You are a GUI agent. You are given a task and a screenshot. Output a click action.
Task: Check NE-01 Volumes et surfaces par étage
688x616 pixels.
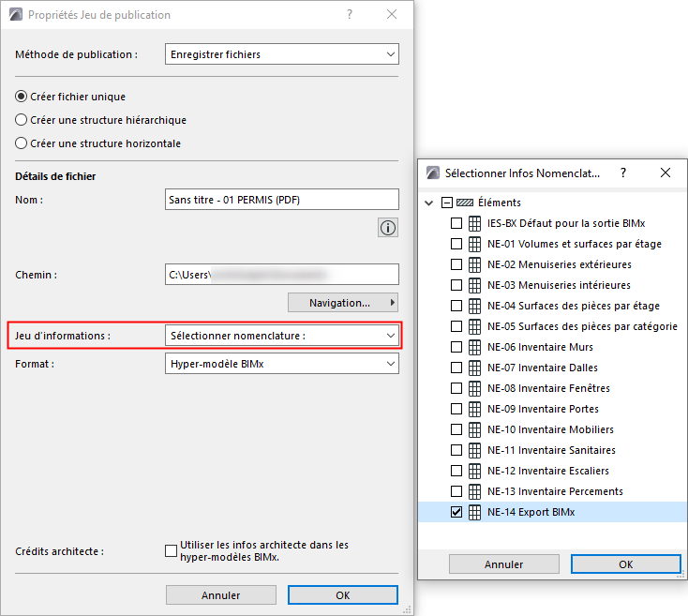click(x=456, y=244)
